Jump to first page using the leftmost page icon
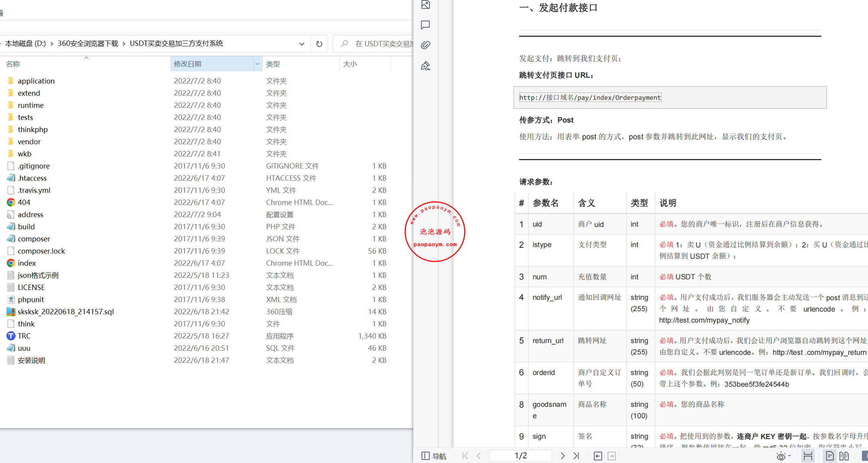 pos(465,456)
